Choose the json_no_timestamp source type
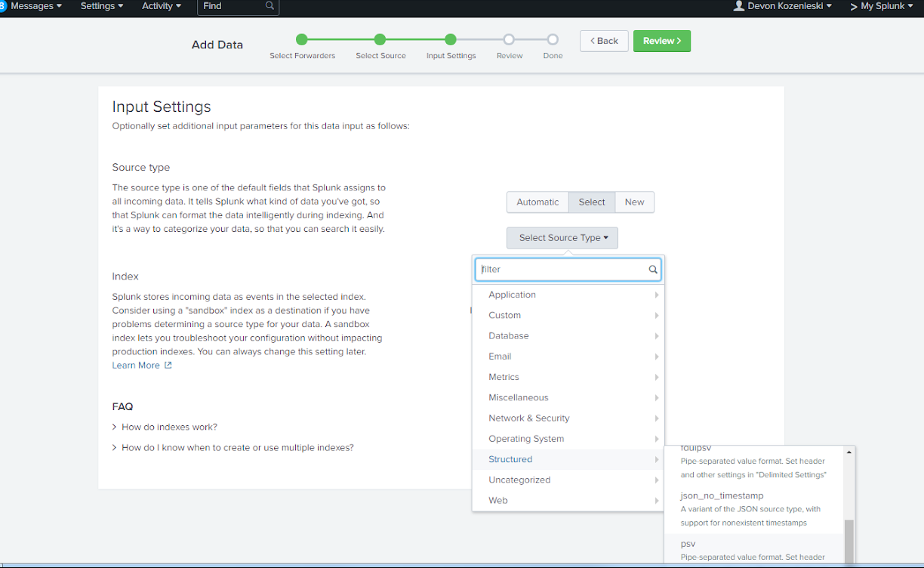The height and width of the screenshot is (568, 924). pos(754,509)
